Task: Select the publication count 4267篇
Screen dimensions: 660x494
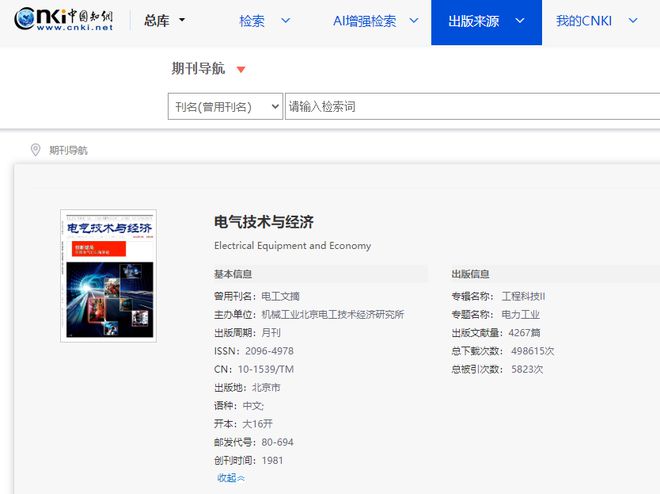Action: (524, 333)
